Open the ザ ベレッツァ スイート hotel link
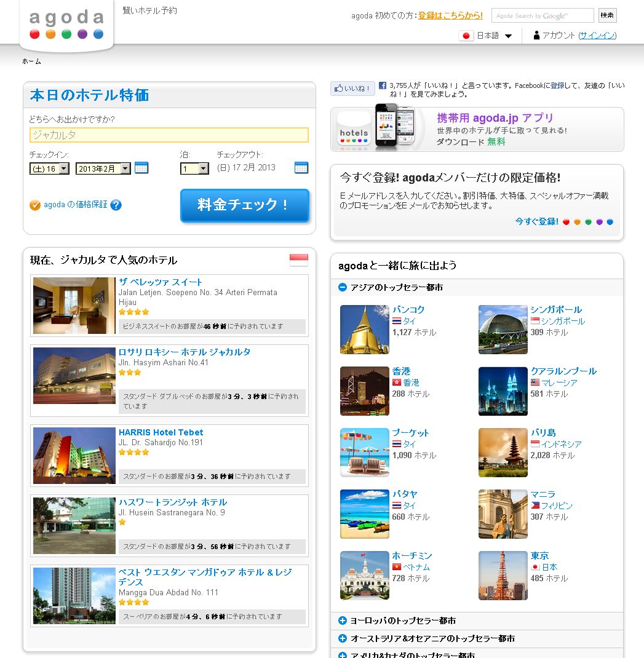The height and width of the screenshot is (658, 644). point(161,282)
